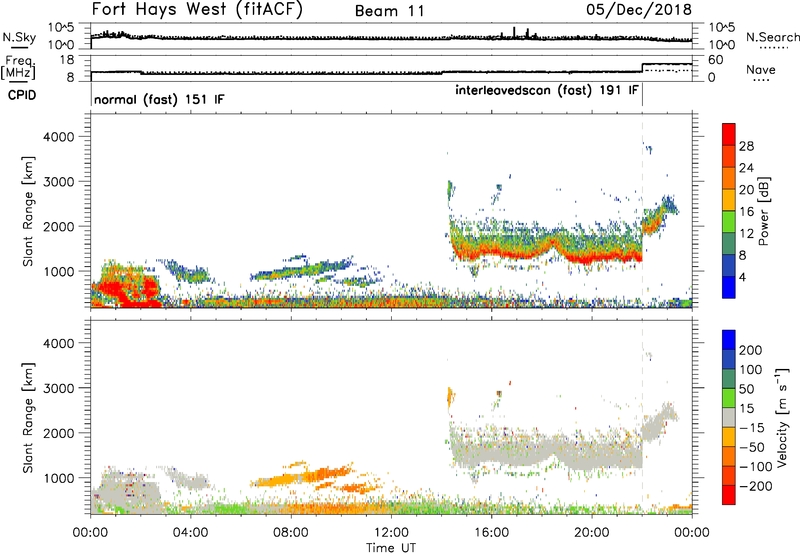Select the 'Freq. [MHz]' axis label
The width and height of the screenshot is (800, 554).
coord(19,68)
